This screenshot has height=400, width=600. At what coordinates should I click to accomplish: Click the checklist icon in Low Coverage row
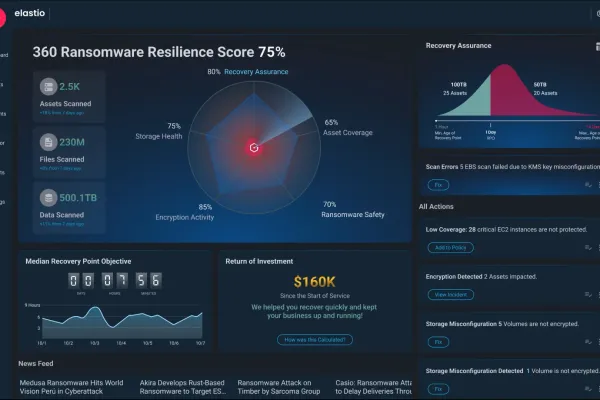point(588,248)
